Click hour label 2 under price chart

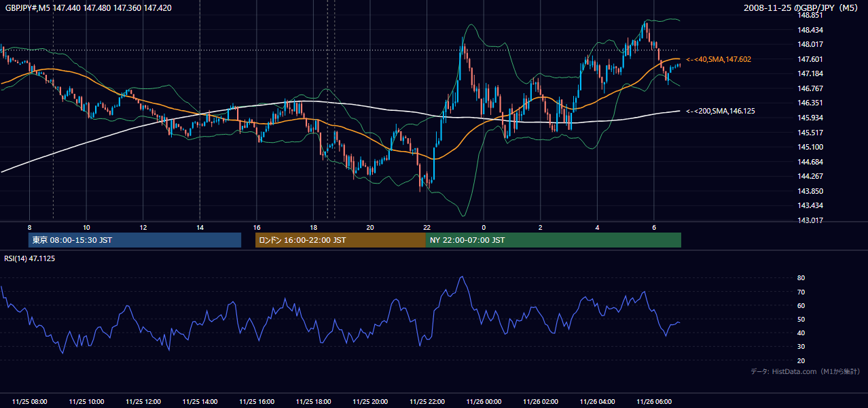pyautogui.click(x=540, y=227)
